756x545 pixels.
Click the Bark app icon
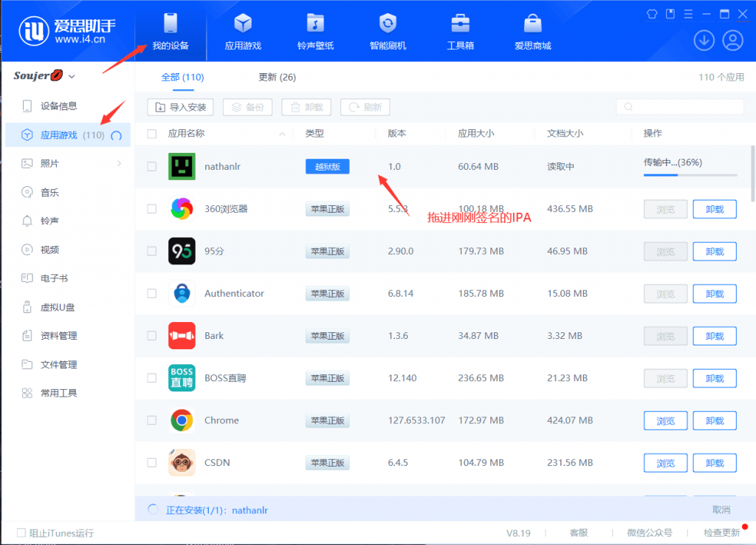(182, 336)
